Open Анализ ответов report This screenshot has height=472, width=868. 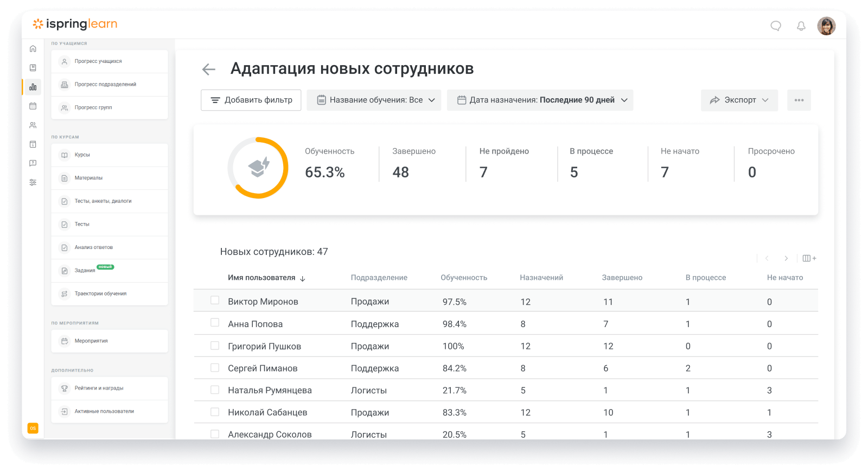pyautogui.click(x=110, y=247)
